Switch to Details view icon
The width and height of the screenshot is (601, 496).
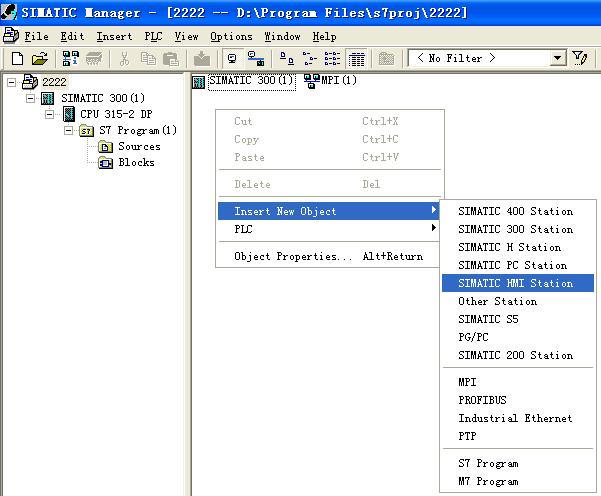[355, 59]
